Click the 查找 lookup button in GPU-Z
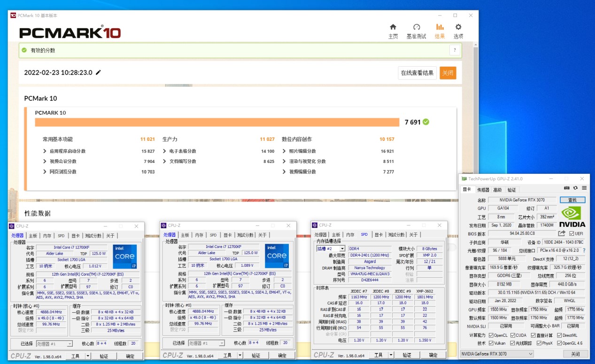The height and width of the screenshot is (364, 595). coord(572,200)
